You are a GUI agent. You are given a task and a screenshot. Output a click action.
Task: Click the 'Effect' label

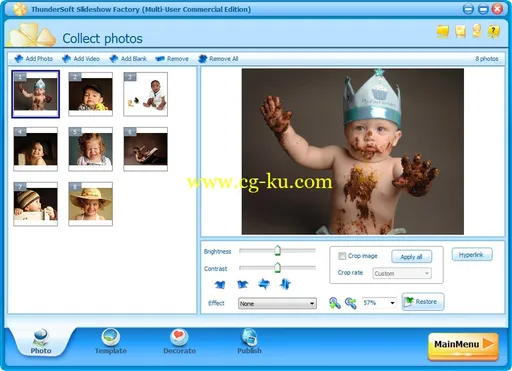[x=216, y=303]
